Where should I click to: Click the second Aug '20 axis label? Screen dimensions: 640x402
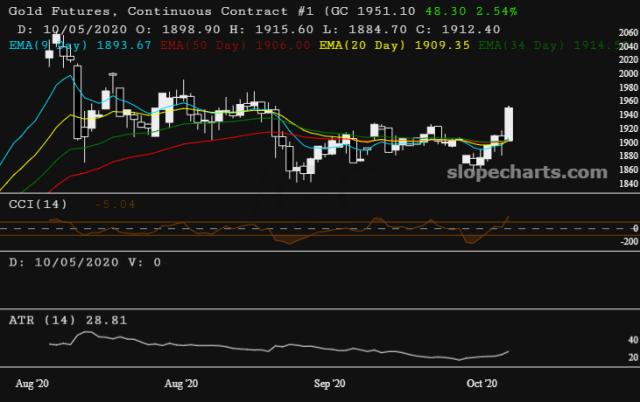(x=181, y=383)
